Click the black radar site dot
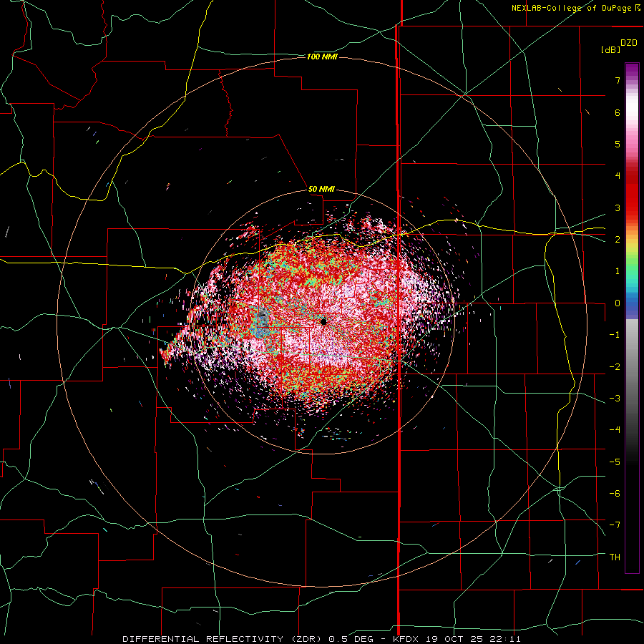 (323, 321)
